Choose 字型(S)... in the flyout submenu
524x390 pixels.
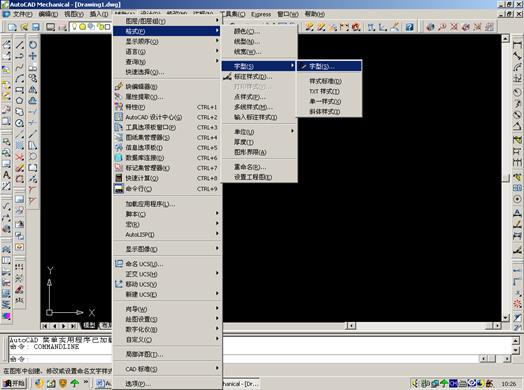point(329,66)
